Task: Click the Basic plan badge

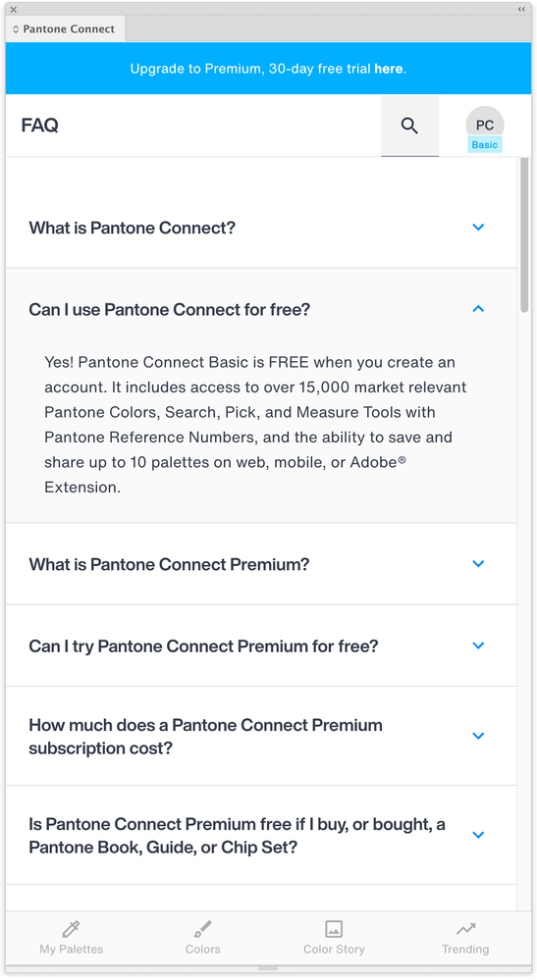Action: tap(485, 145)
